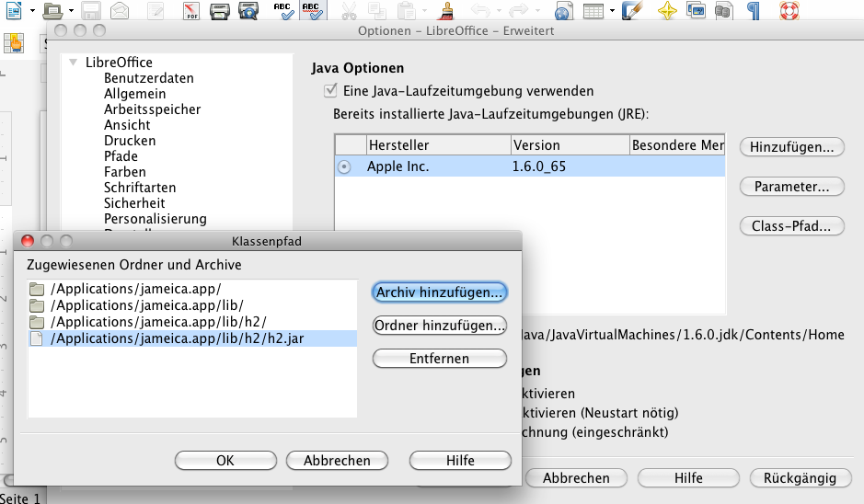Click the Insert table icon

coord(593,10)
